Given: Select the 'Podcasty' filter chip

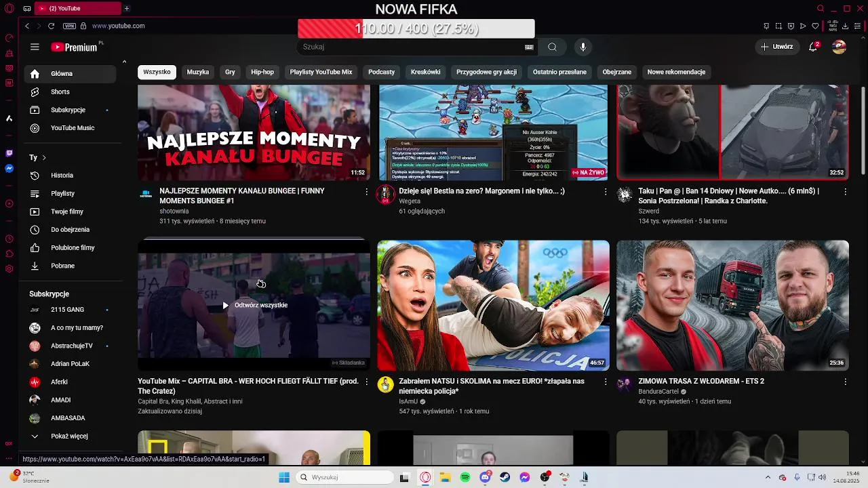Looking at the screenshot, I should pos(381,72).
